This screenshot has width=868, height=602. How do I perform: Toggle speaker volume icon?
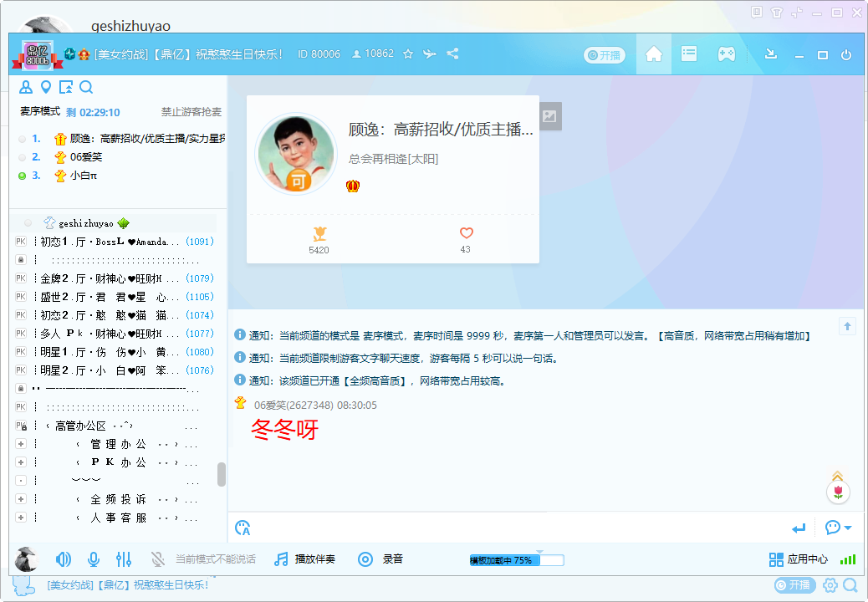pos(63,560)
